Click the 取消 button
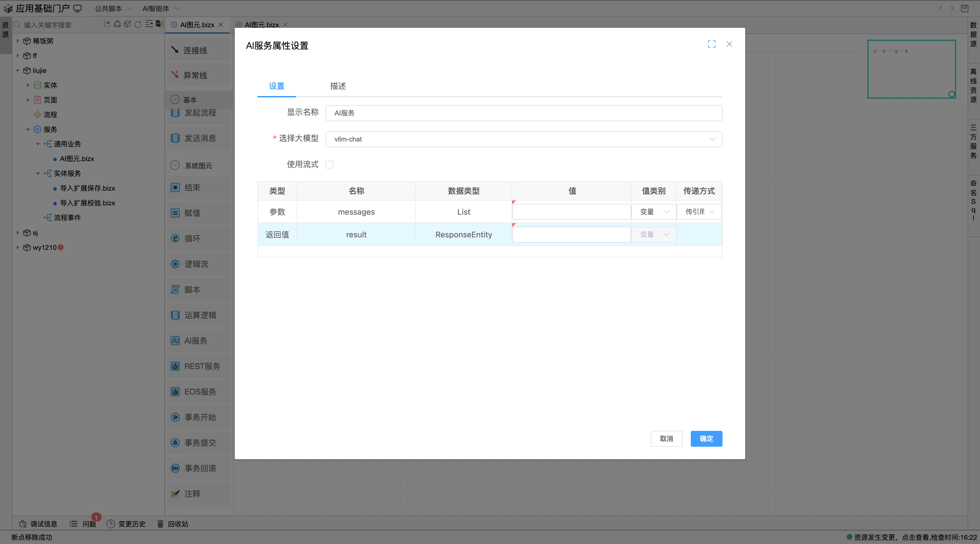 (667, 438)
